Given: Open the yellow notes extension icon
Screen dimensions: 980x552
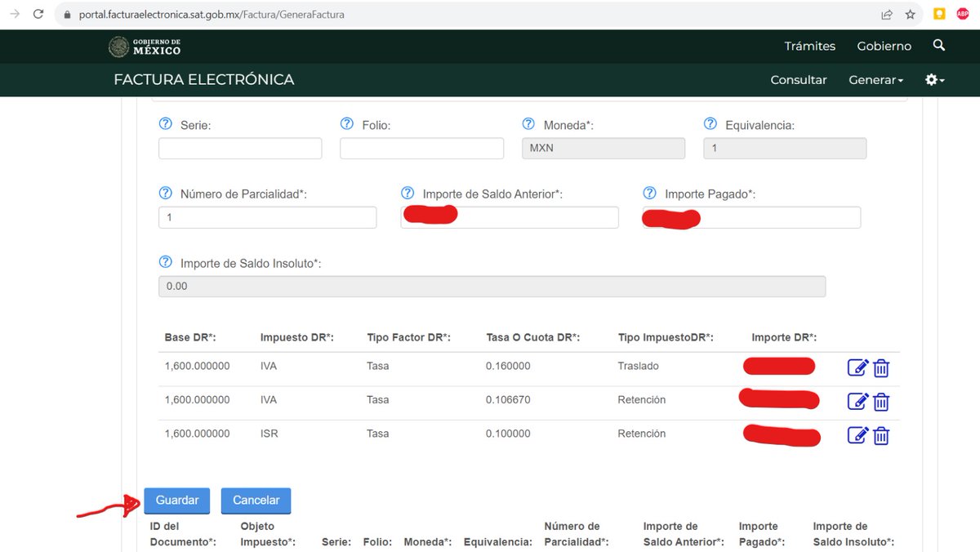Looking at the screenshot, I should click(x=940, y=14).
